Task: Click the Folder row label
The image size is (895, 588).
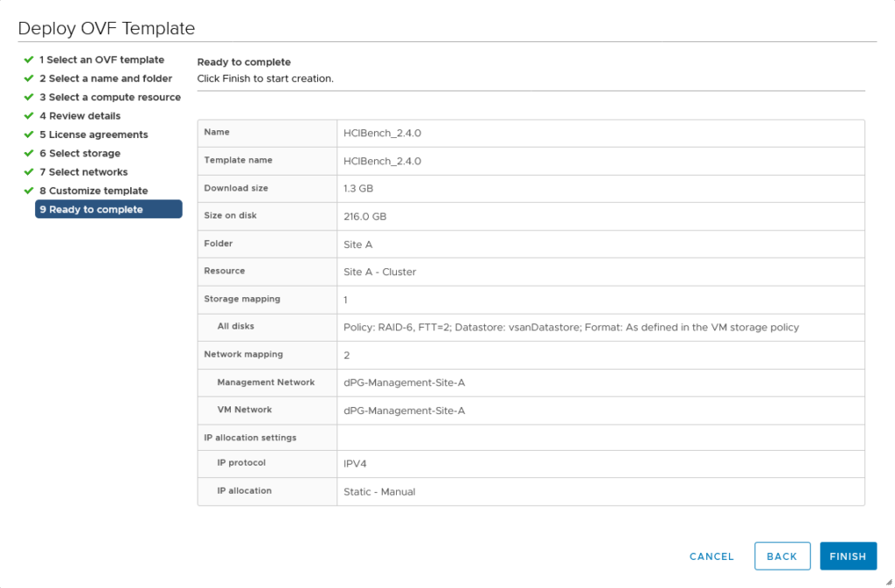Action: pos(218,243)
